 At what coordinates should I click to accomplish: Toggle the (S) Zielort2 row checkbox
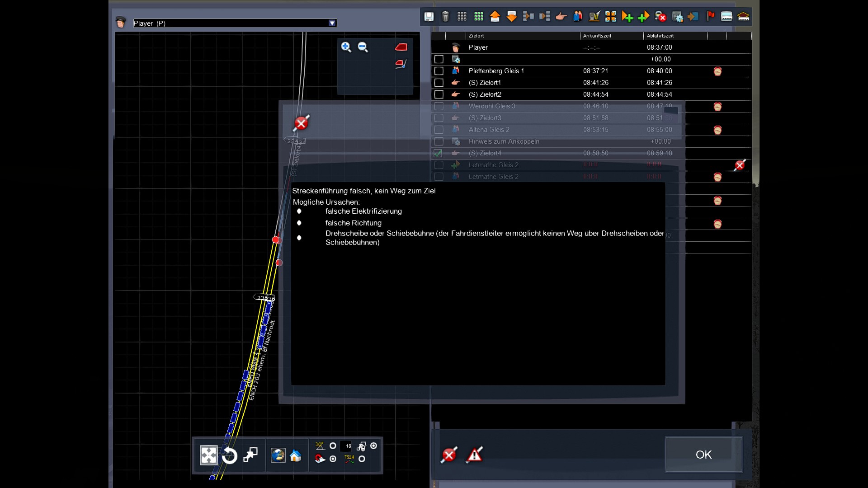click(x=439, y=94)
